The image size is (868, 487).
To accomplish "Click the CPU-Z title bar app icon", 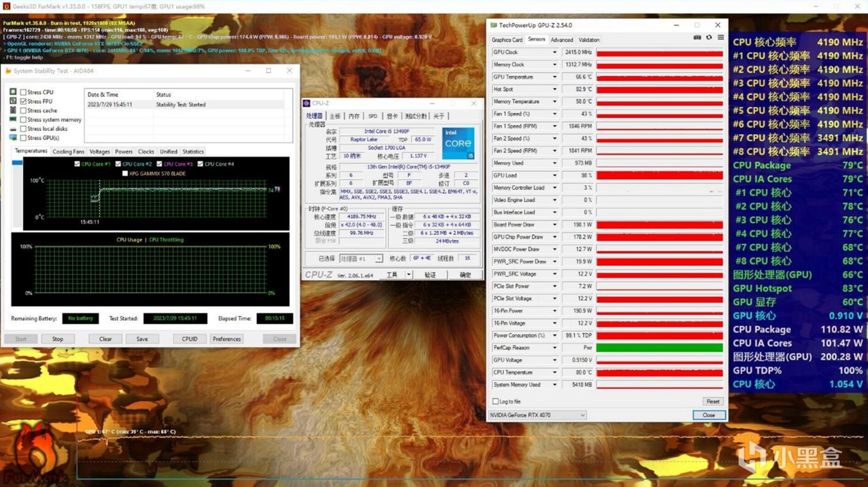I will 306,103.
